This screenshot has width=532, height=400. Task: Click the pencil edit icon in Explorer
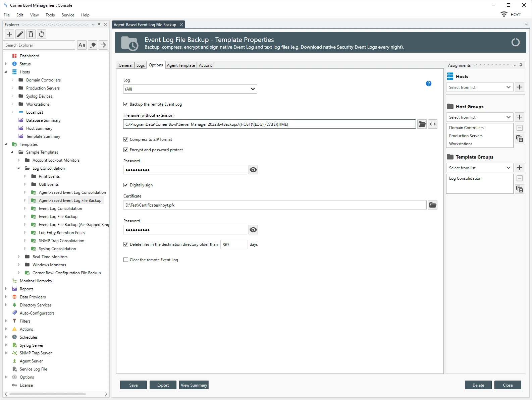(20, 34)
